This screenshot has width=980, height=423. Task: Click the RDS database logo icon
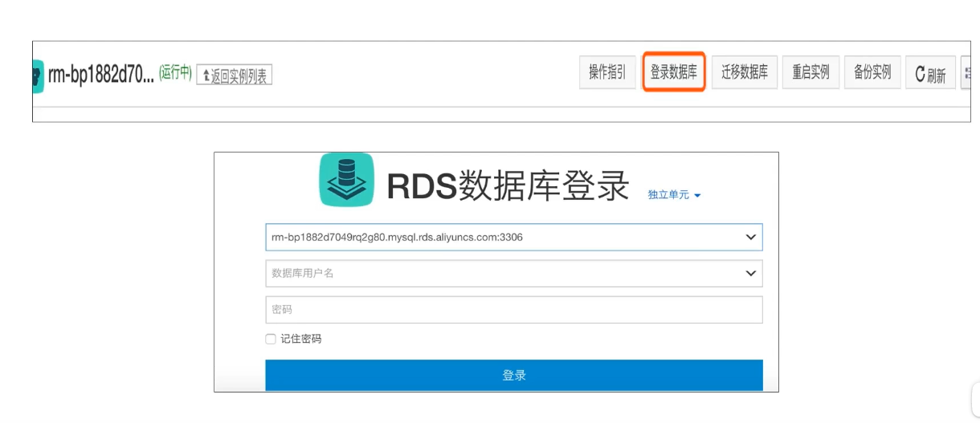tap(347, 180)
